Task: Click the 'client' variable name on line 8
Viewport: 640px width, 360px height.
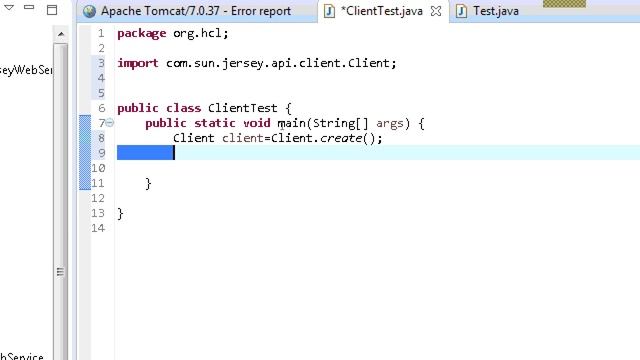Action: coord(242,138)
